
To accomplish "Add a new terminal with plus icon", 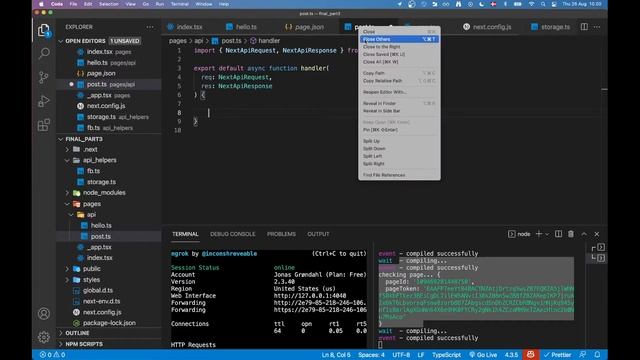I will (x=539, y=234).
